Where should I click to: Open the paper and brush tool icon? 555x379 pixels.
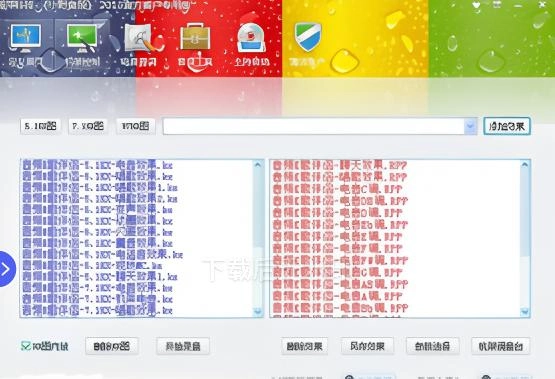(x=140, y=38)
